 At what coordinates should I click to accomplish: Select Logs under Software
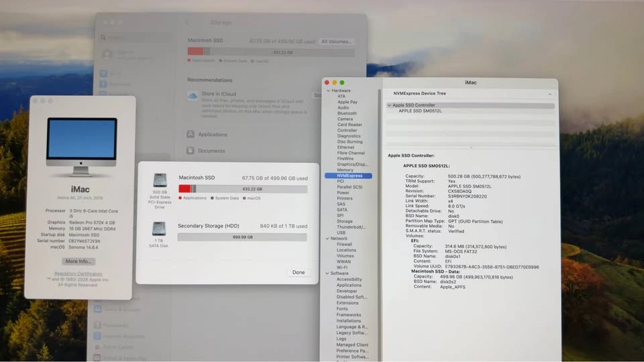pos(341,339)
